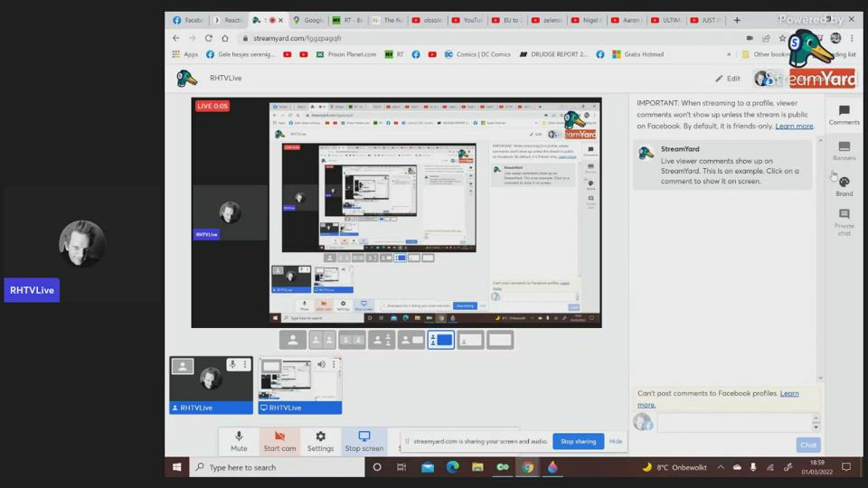Open the Brand palette panel
The height and width of the screenshot is (488, 868).
click(x=844, y=186)
